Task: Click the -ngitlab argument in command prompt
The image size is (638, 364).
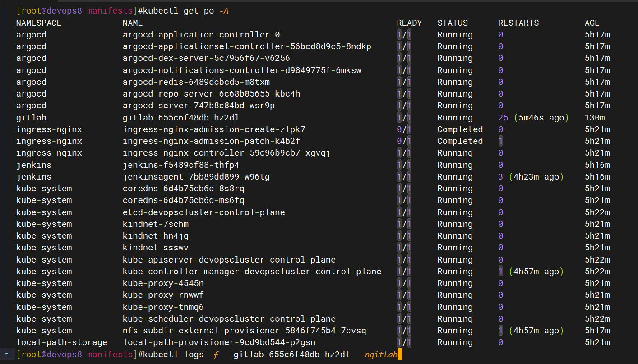Action: tap(379, 355)
